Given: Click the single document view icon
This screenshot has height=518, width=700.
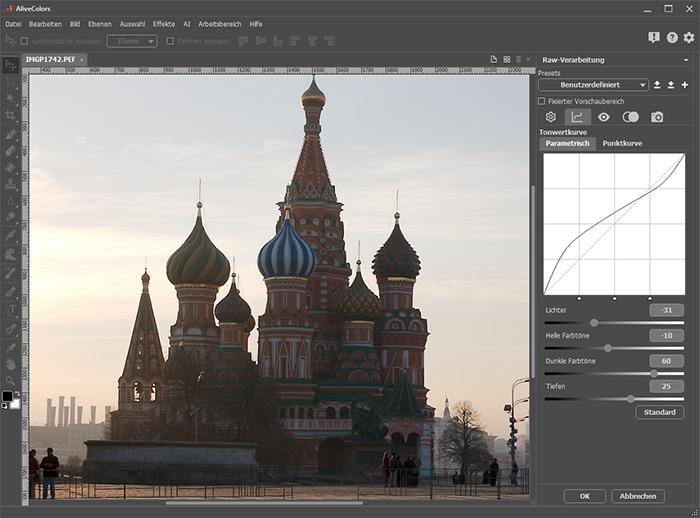Looking at the screenshot, I should tap(494, 59).
